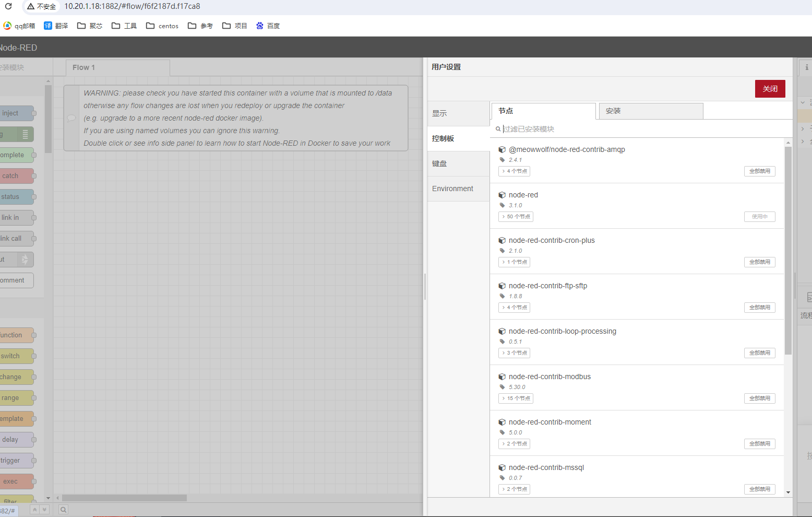The height and width of the screenshot is (517, 812).
Task: Focus the installed modules filter field
Action: (x=641, y=129)
